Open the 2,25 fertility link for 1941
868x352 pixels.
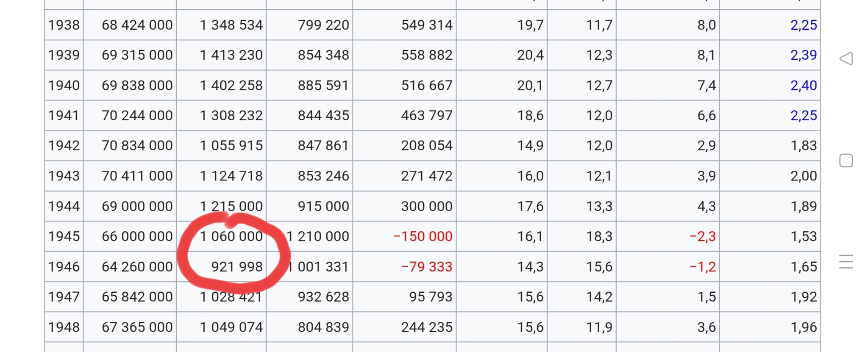click(804, 116)
